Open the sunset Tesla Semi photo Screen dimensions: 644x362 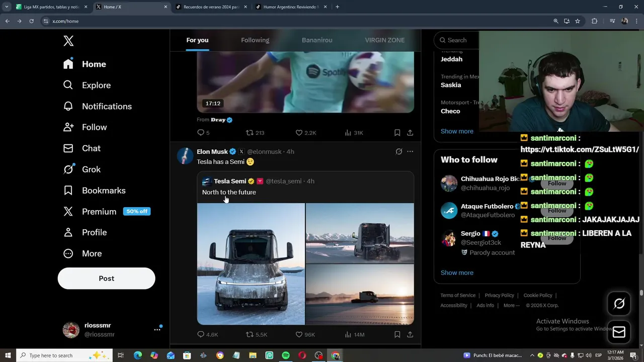pyautogui.click(x=360, y=295)
